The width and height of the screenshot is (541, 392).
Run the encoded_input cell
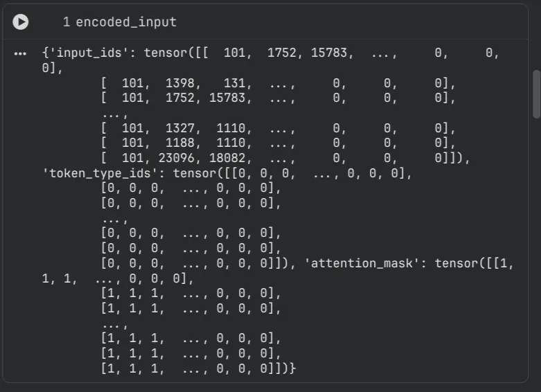coord(21,22)
